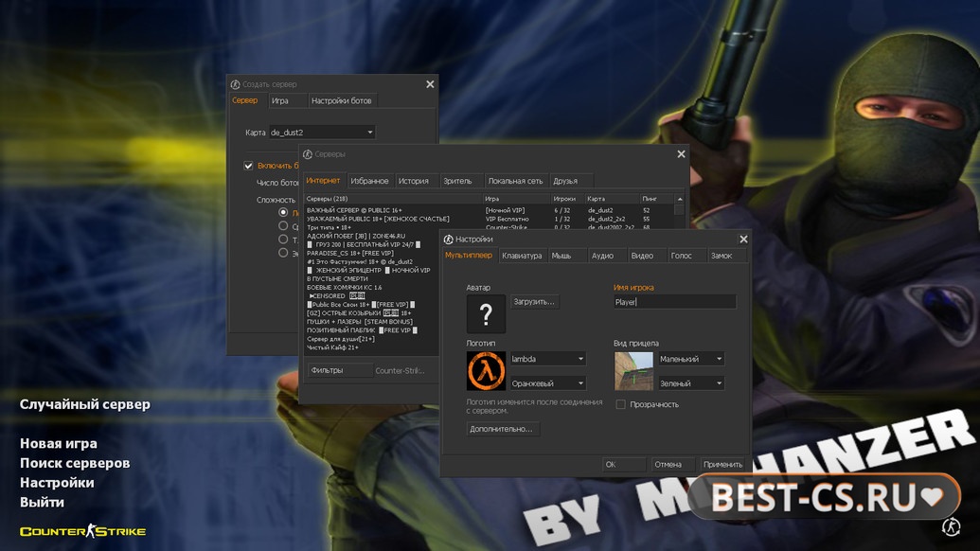Click the crosshair preview image

(x=633, y=370)
